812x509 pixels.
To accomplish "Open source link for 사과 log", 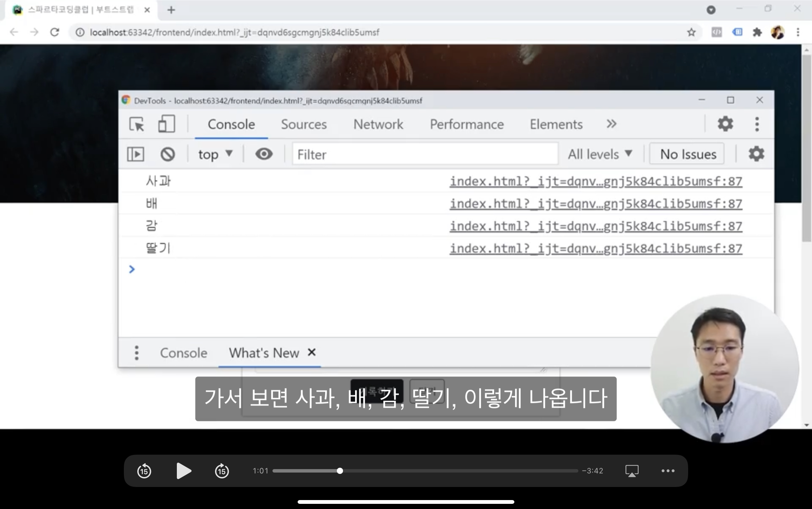I will pyautogui.click(x=596, y=181).
